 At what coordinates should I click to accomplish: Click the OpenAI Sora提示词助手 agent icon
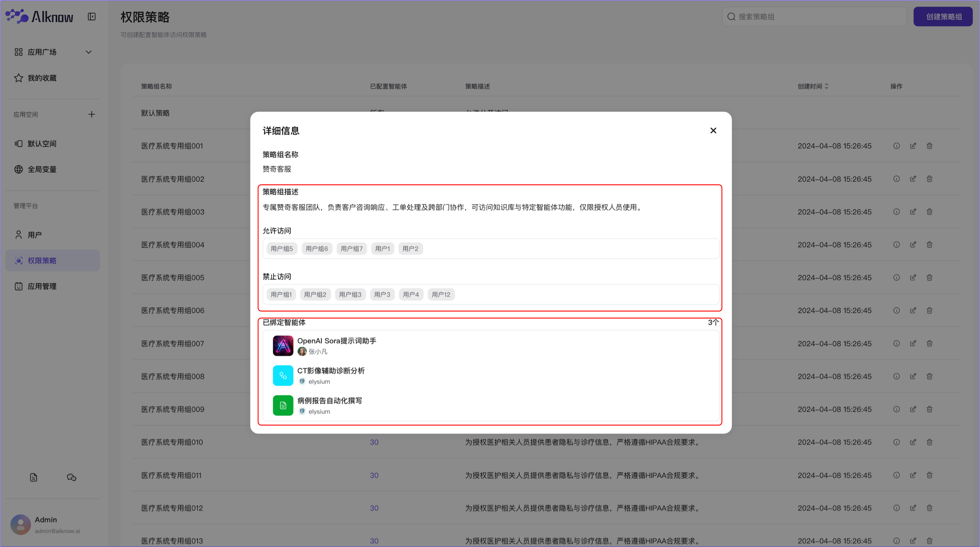pyautogui.click(x=283, y=346)
